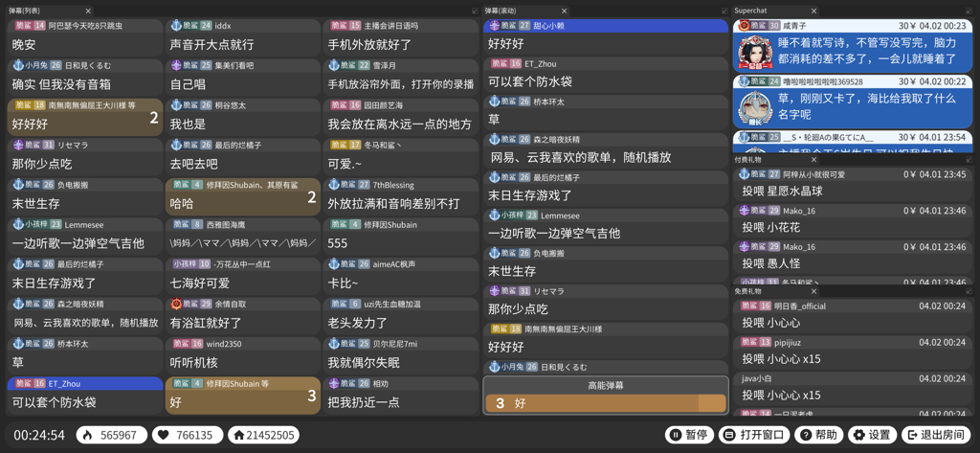Click the home room ID 21452505
Image resolution: width=980 pixels, height=453 pixels.
263,435
